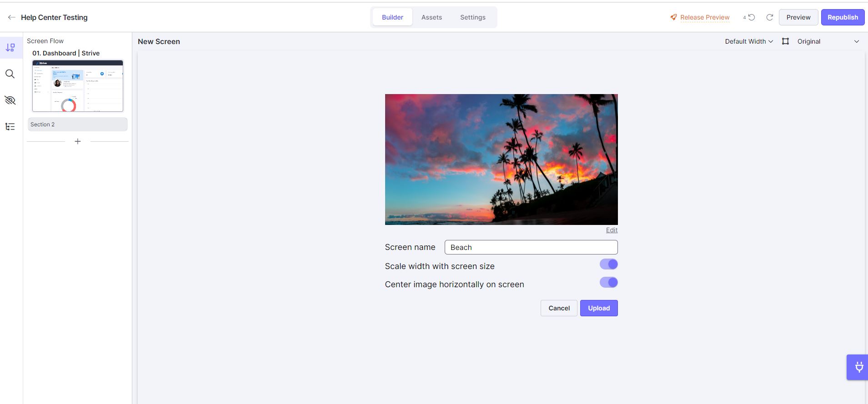
Task: Click the Republish button
Action: (843, 17)
